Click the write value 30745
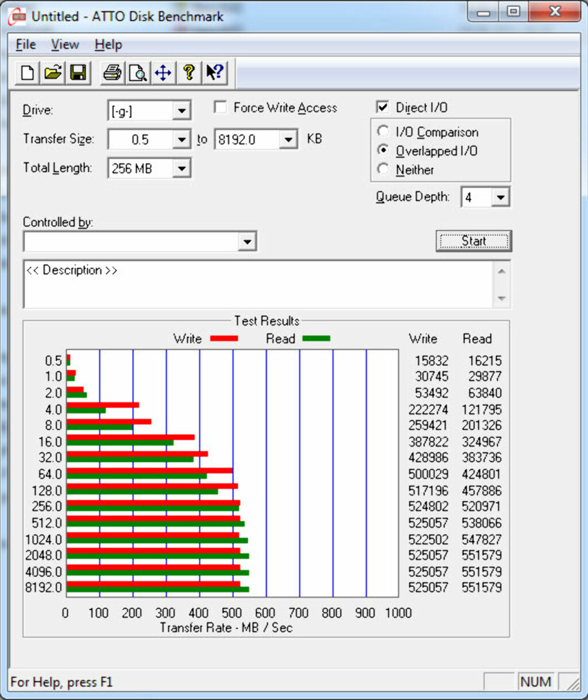This screenshot has height=700, width=588. click(x=432, y=377)
